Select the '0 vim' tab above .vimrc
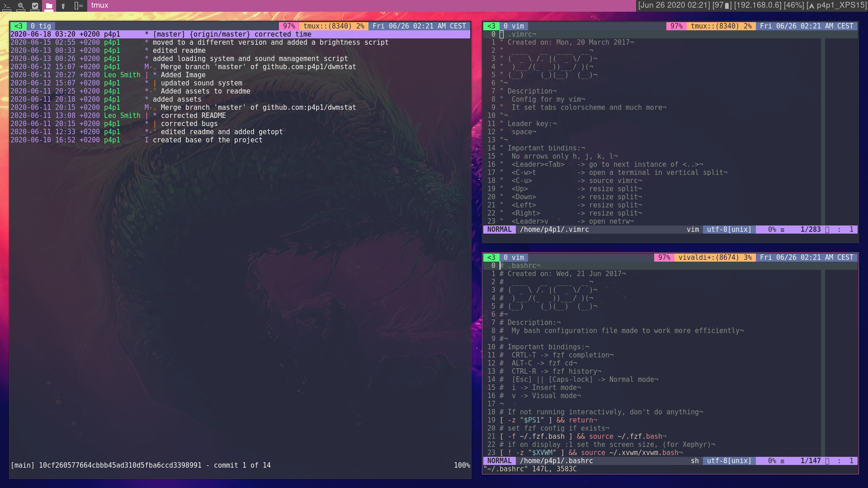The height and width of the screenshot is (488, 868). point(514,26)
